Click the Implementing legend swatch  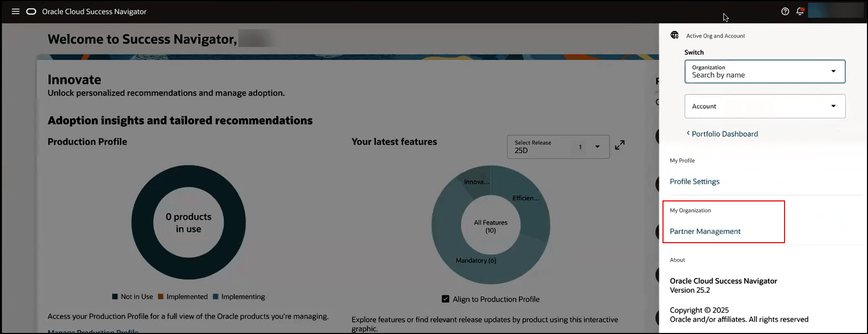point(215,296)
